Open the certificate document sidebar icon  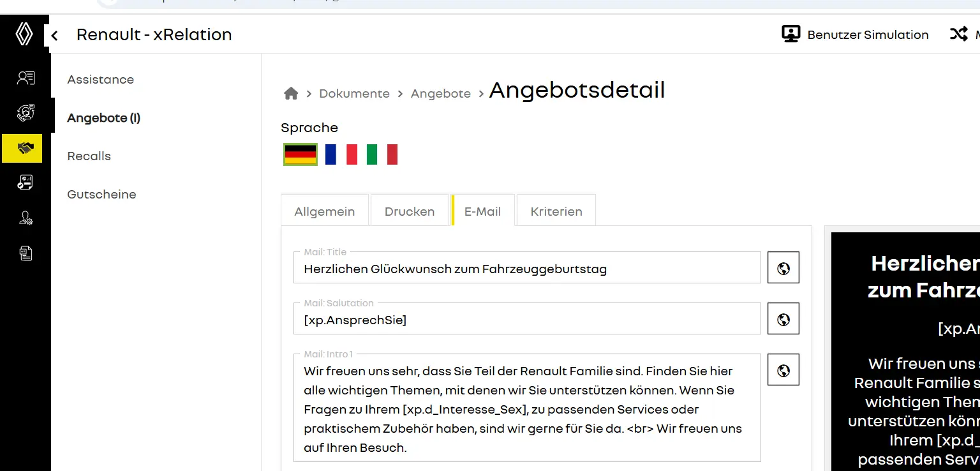[26, 183]
